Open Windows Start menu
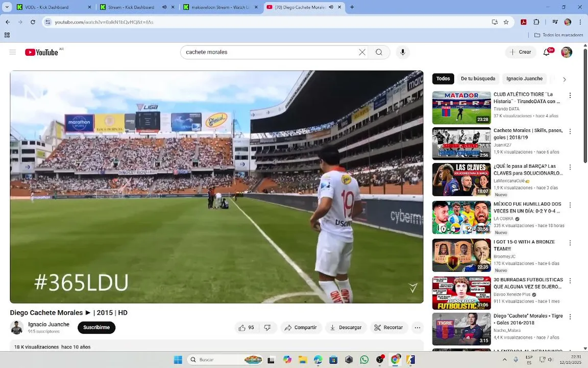 178,360
